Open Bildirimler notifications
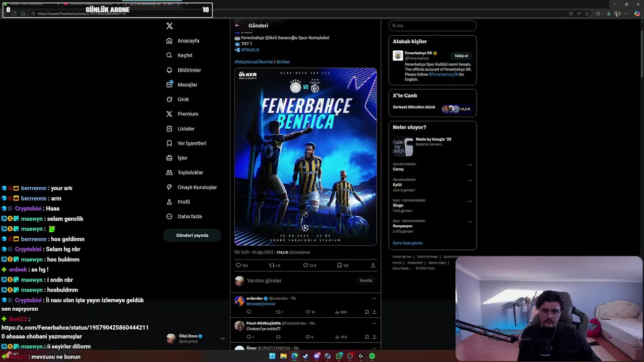 tap(184, 70)
